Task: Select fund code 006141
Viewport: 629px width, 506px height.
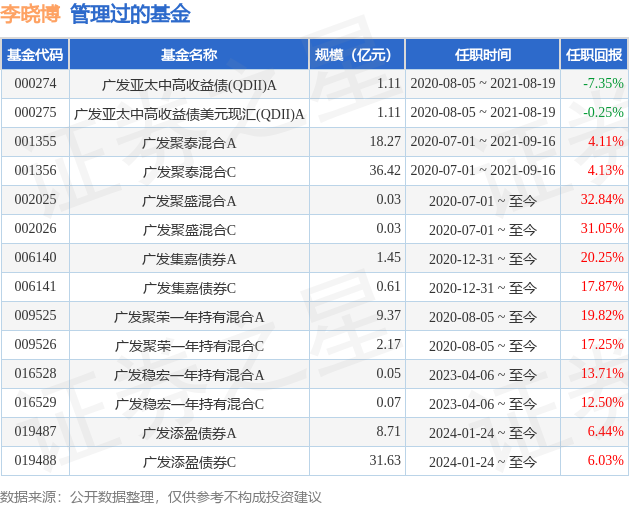Action: 35,287
